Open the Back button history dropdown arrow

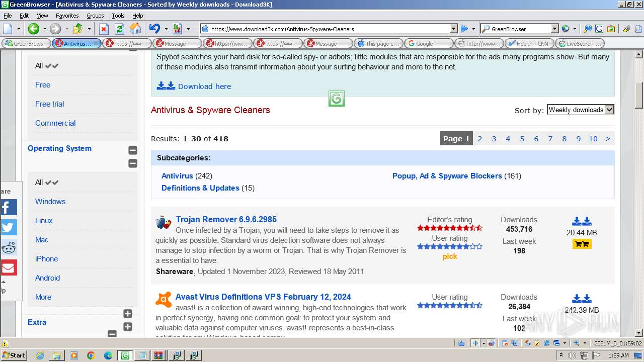click(x=44, y=29)
